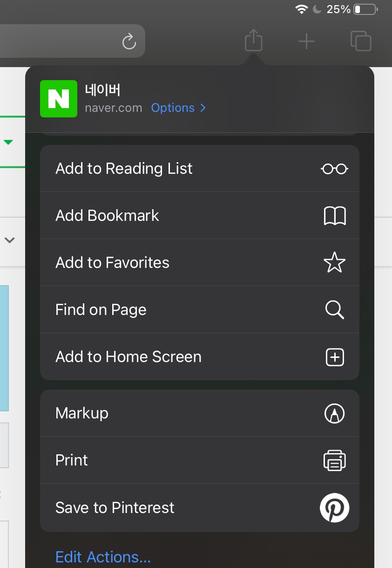Tap the reading glasses icon

(x=334, y=169)
